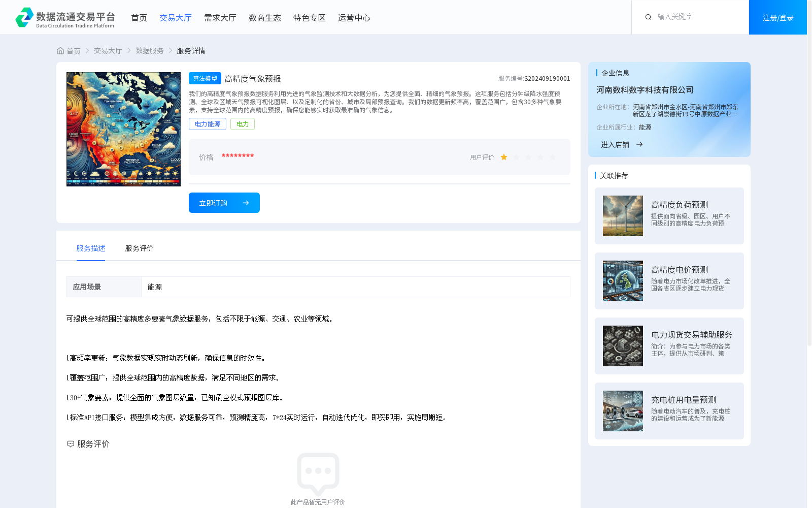Open 数商生态 in the top navigation

point(265,18)
